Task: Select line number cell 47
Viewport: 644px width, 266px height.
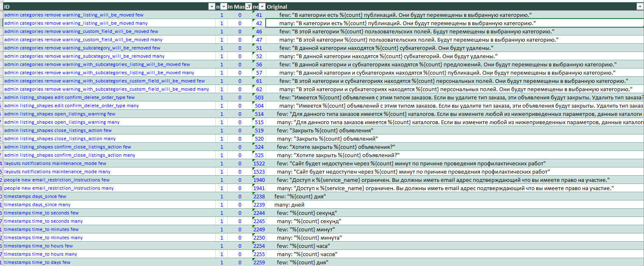Action: pyautogui.click(x=259, y=40)
